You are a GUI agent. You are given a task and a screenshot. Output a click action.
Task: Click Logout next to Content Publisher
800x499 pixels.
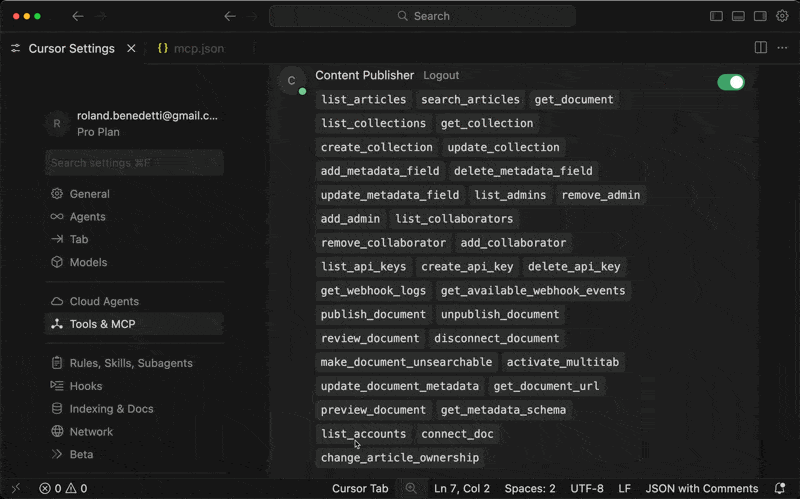(x=441, y=76)
